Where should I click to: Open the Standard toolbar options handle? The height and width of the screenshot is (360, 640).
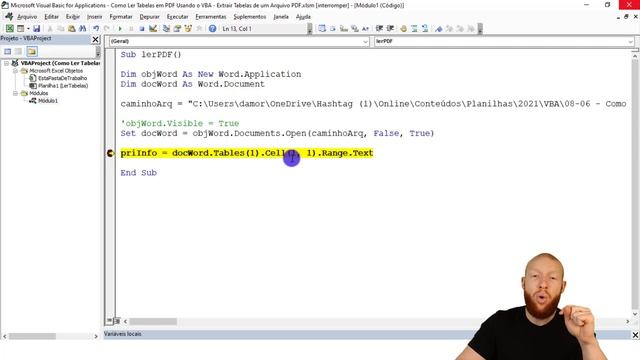click(310, 29)
